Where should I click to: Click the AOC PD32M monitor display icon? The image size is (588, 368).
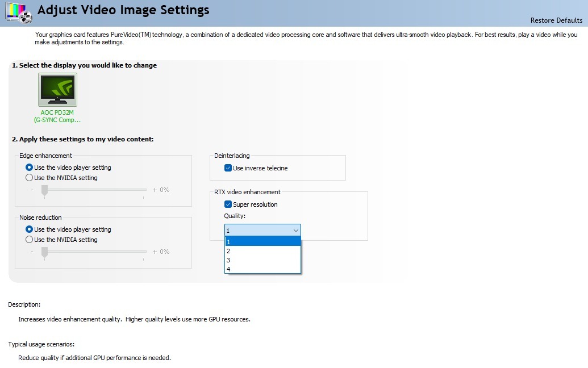[57, 90]
